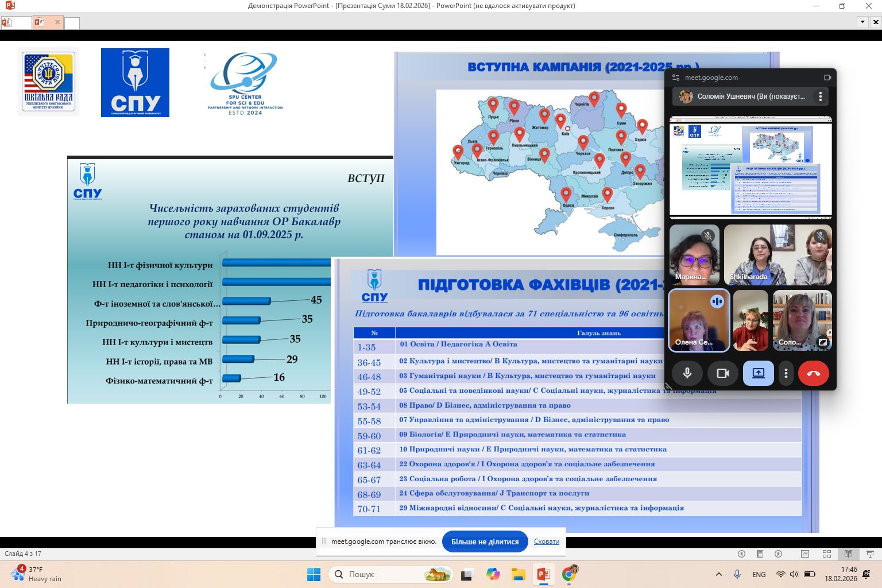882x588 pixels.
Task: Turn off the camera in Meet
Action: click(722, 373)
